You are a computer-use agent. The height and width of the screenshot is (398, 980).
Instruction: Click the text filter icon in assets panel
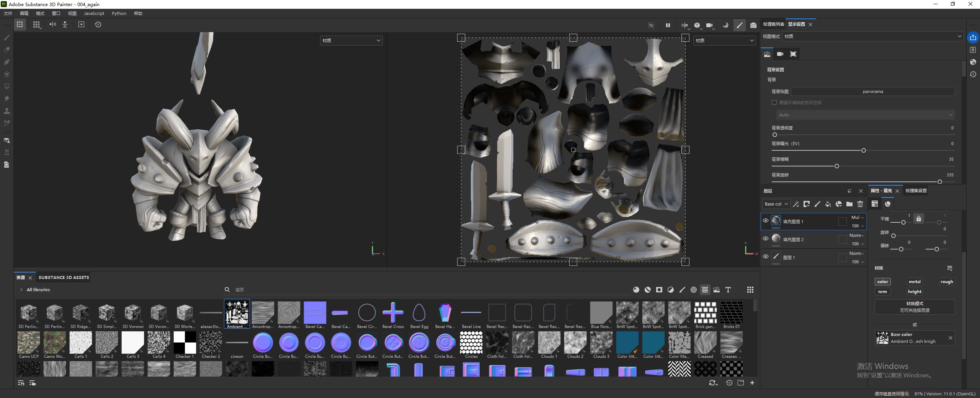click(x=728, y=290)
